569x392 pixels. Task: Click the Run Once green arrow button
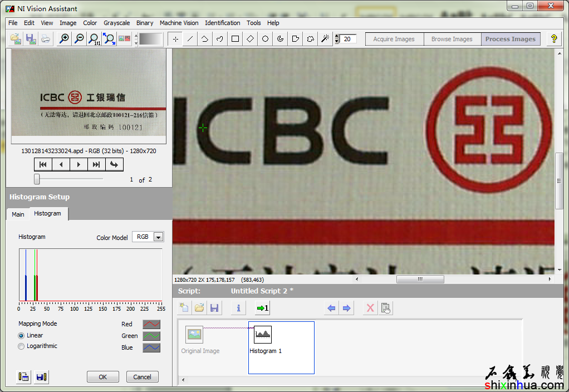pyautogui.click(x=262, y=308)
